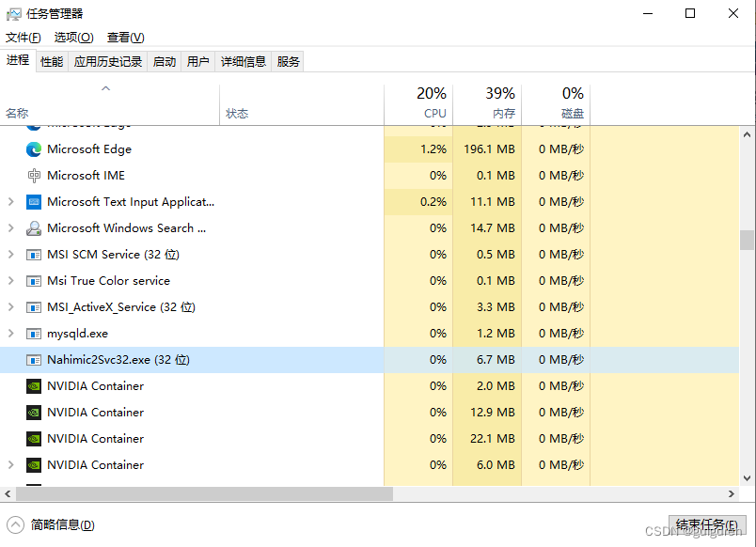Click the MSI_ActiveX_Service icon
756x547 pixels.
tap(34, 307)
